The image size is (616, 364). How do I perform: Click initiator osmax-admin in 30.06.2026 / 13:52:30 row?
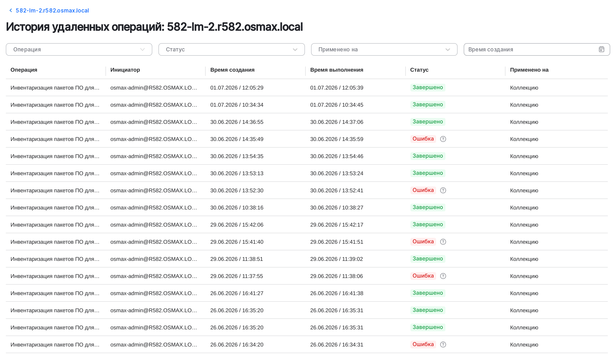(154, 191)
